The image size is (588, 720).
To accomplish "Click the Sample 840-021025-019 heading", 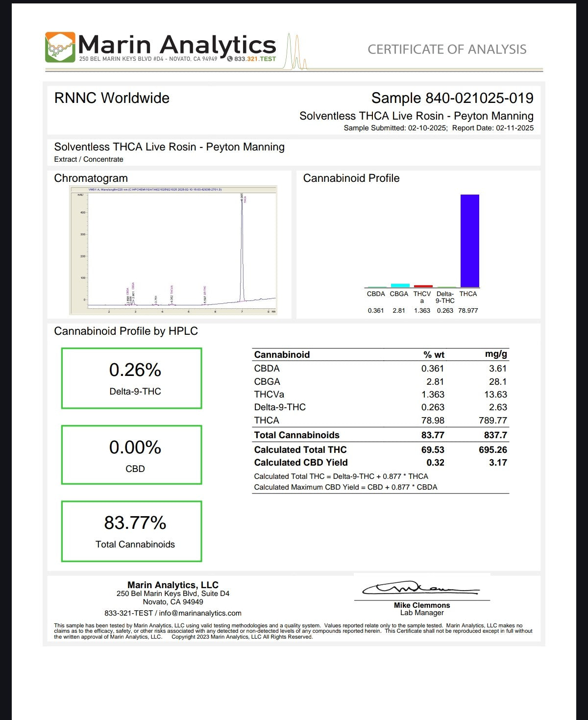I will coord(452,98).
